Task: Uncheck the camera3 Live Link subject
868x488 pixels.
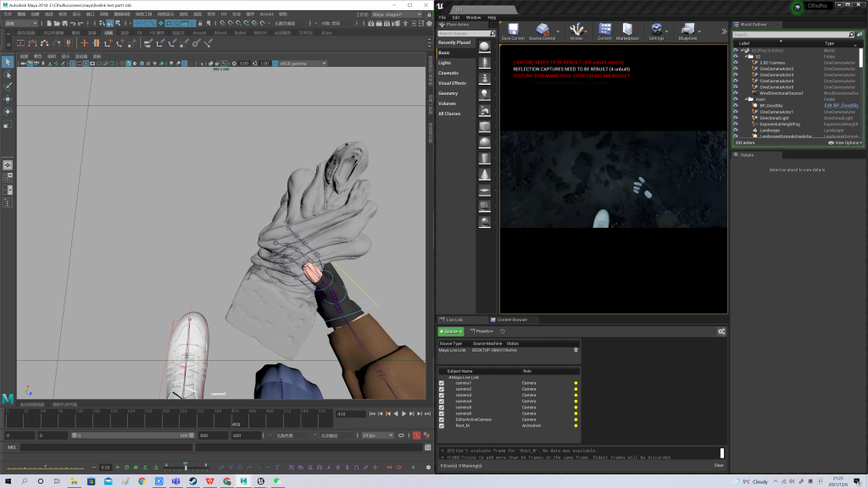Action: coord(441,395)
